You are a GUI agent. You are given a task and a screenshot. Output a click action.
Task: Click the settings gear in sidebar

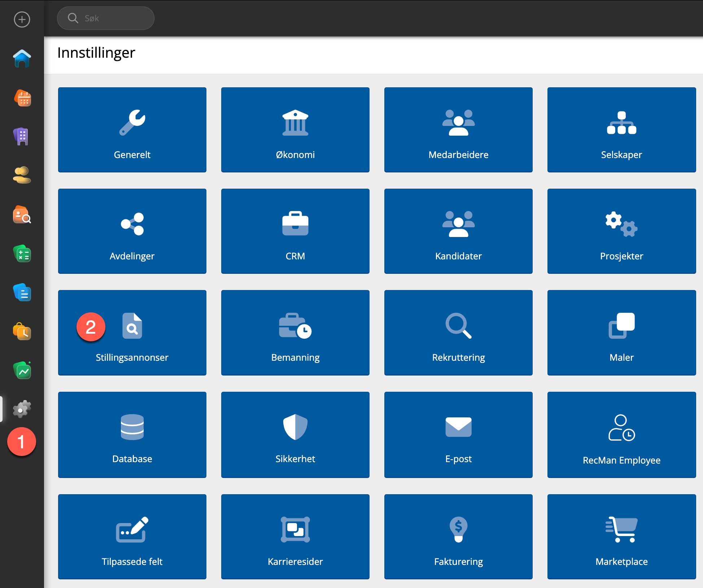tap(22, 409)
